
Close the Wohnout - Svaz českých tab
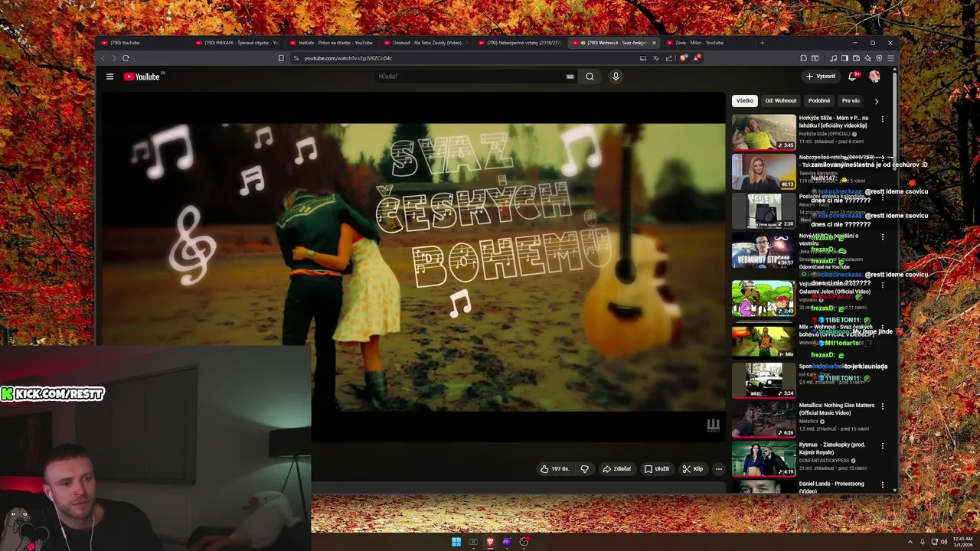click(654, 43)
